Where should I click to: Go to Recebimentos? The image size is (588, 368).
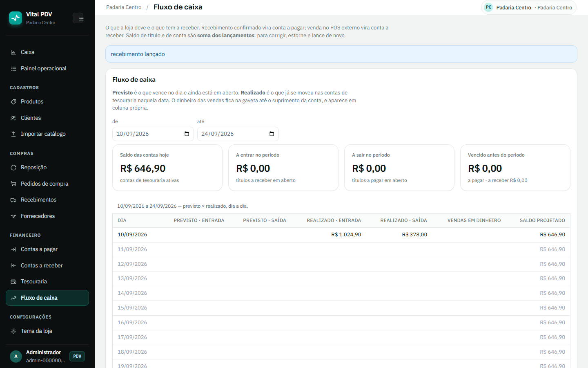pyautogui.click(x=47, y=200)
